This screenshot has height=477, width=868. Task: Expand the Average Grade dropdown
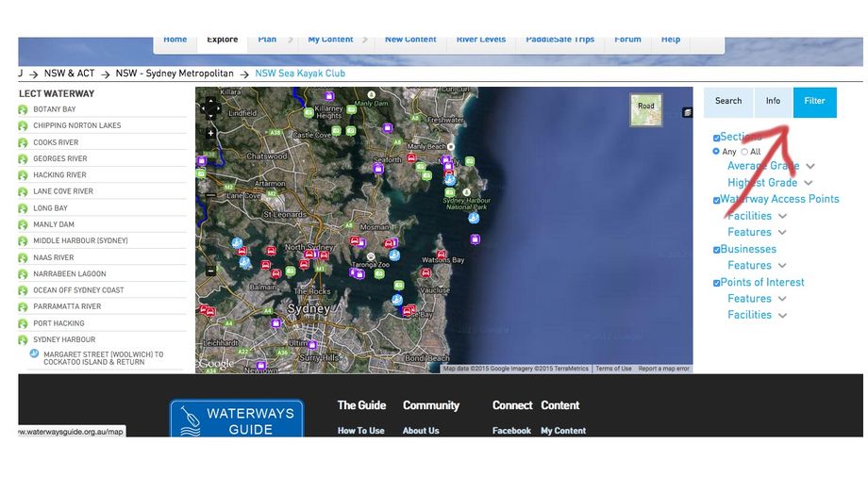tap(810, 166)
